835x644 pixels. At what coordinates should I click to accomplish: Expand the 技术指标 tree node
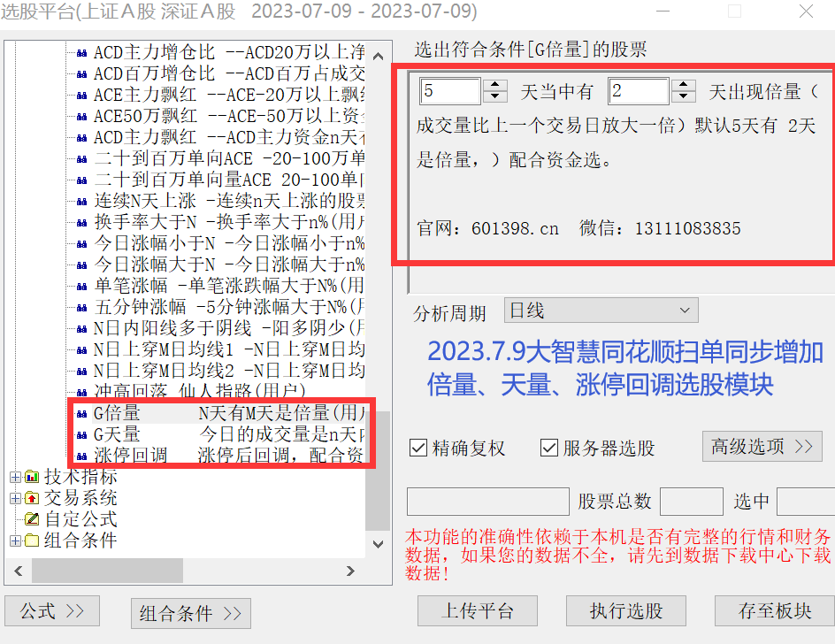[x=15, y=477]
